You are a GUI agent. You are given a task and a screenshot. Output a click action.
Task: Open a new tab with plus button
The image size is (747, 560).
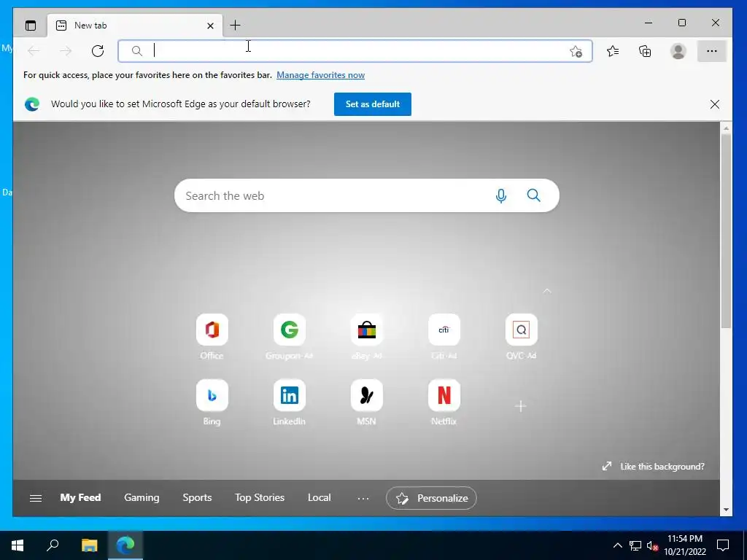pyautogui.click(x=235, y=26)
